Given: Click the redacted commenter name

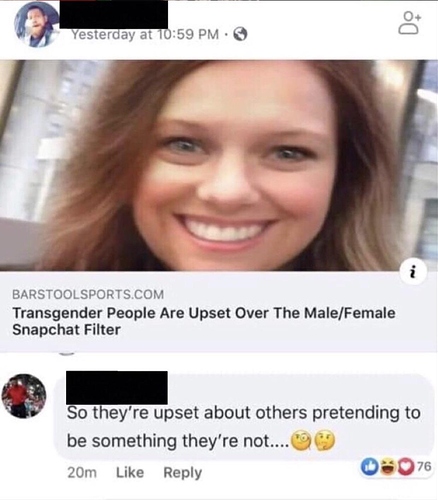Looking at the screenshot, I should [x=117, y=387].
